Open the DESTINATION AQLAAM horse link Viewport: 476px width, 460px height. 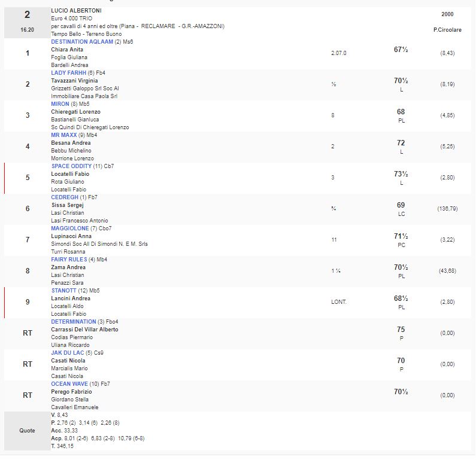(82, 41)
